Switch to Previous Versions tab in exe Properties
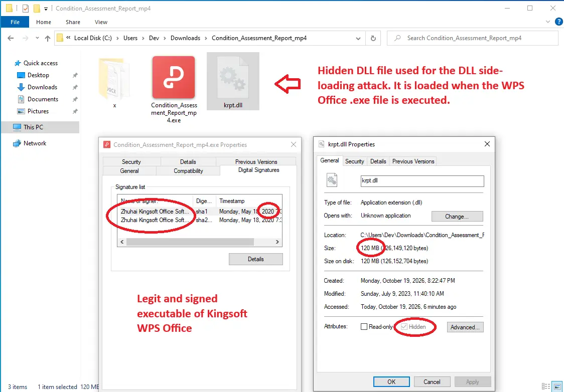Image resolution: width=564 pixels, height=392 pixels. pyautogui.click(x=256, y=162)
